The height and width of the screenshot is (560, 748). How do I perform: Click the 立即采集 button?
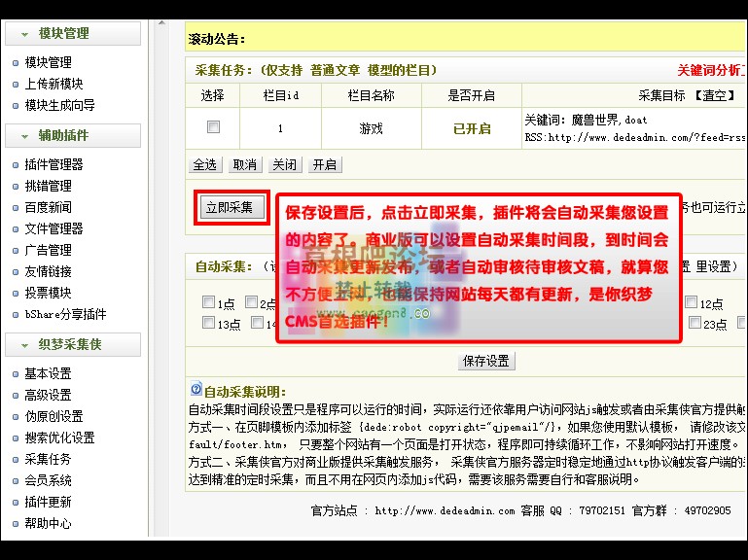tap(232, 207)
